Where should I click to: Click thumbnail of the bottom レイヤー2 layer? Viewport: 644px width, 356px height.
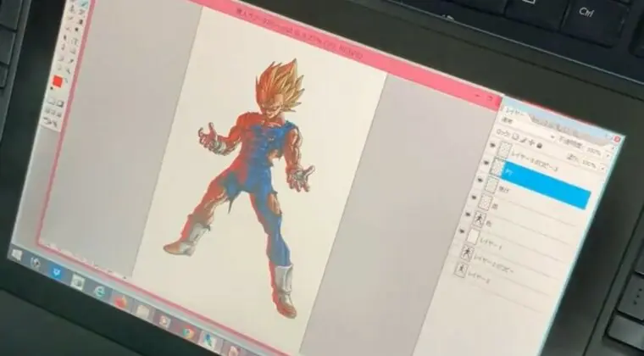[x=461, y=270]
